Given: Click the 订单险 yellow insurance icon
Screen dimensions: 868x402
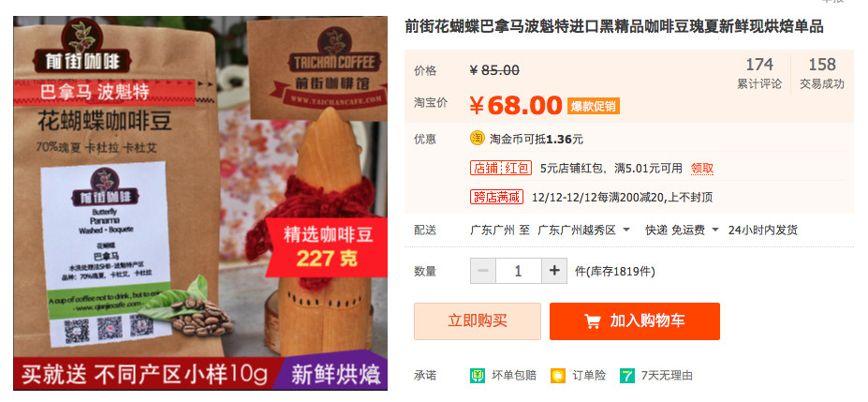Looking at the screenshot, I should coord(557,376).
